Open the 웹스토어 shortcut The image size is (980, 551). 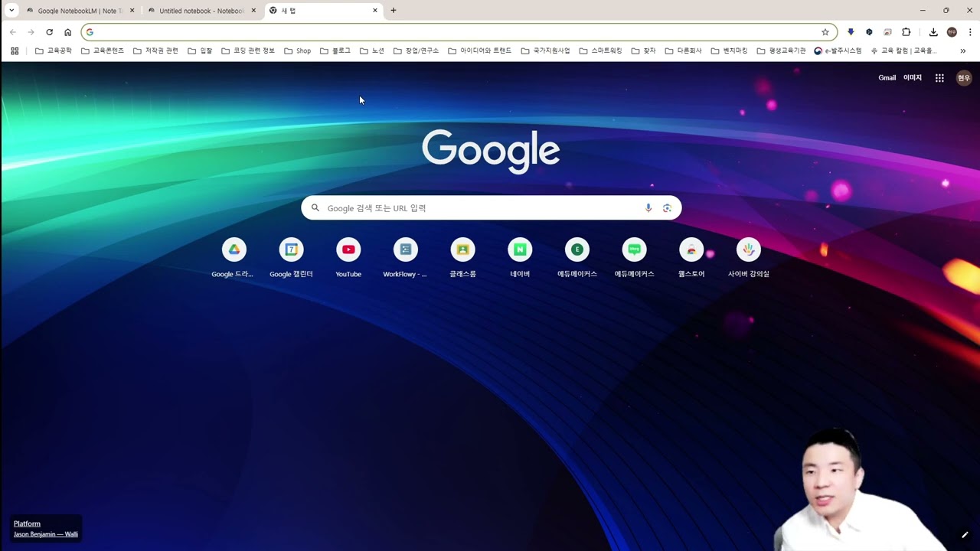(x=691, y=258)
